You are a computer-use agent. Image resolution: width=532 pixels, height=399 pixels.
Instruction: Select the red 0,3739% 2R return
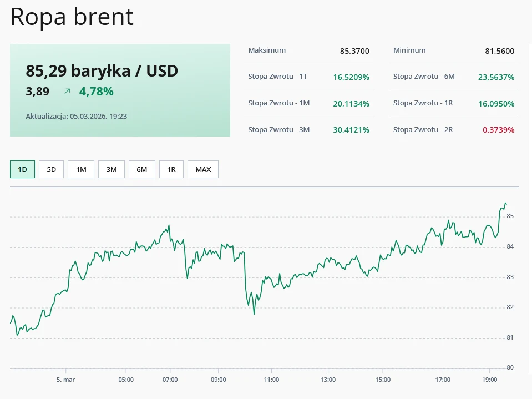click(498, 129)
